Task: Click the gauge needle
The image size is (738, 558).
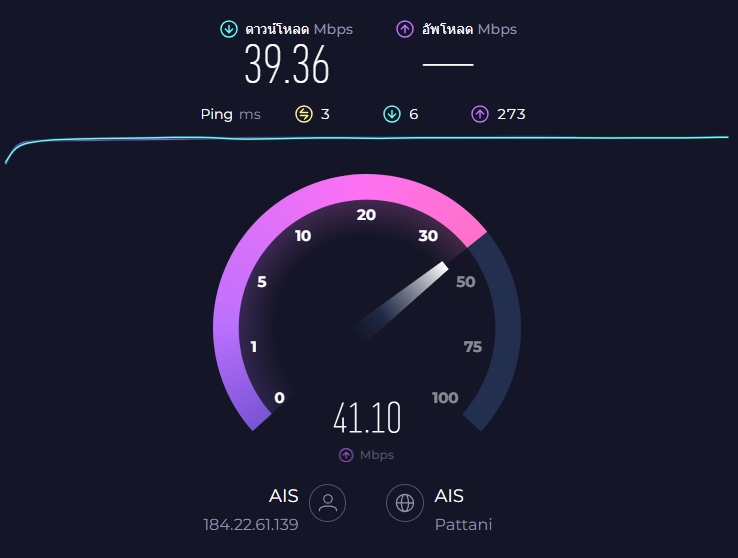Action: click(400, 302)
